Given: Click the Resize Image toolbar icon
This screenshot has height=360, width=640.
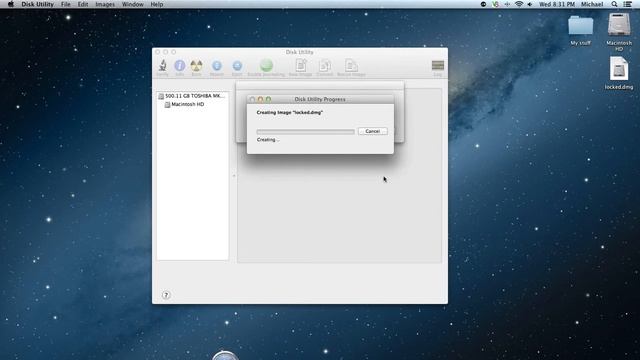Looking at the screenshot, I should [351, 65].
